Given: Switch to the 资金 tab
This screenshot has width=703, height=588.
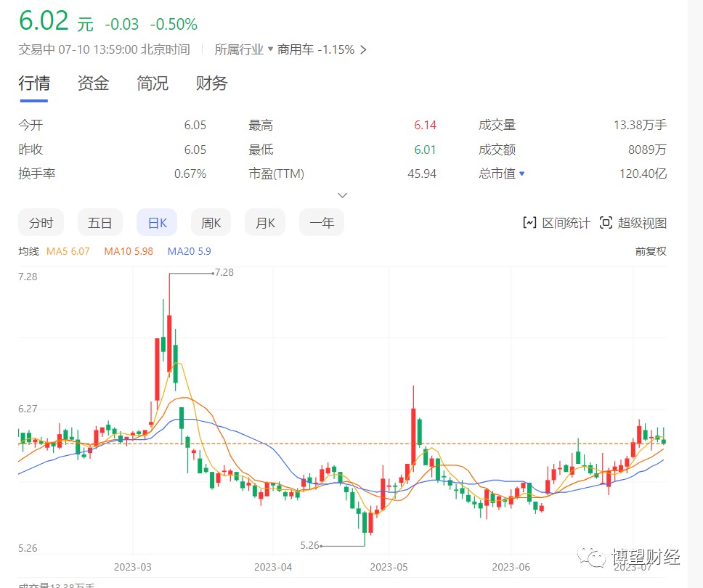Looking at the screenshot, I should 92,83.
